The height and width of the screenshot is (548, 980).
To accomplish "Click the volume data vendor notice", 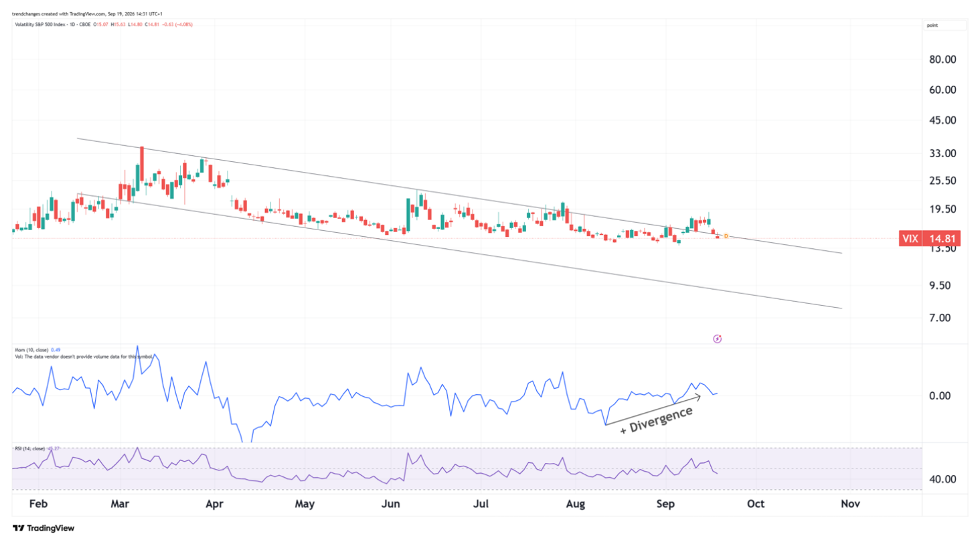I will tap(84, 357).
